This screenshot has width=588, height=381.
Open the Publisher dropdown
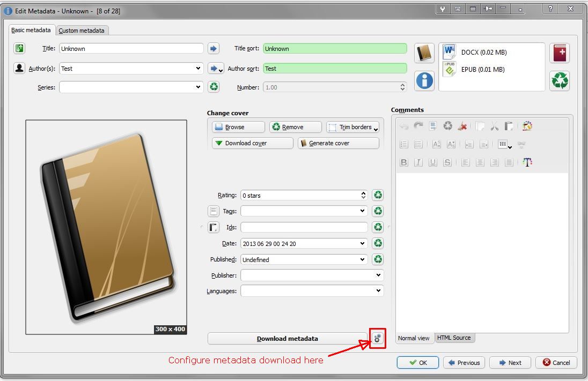[x=378, y=275]
